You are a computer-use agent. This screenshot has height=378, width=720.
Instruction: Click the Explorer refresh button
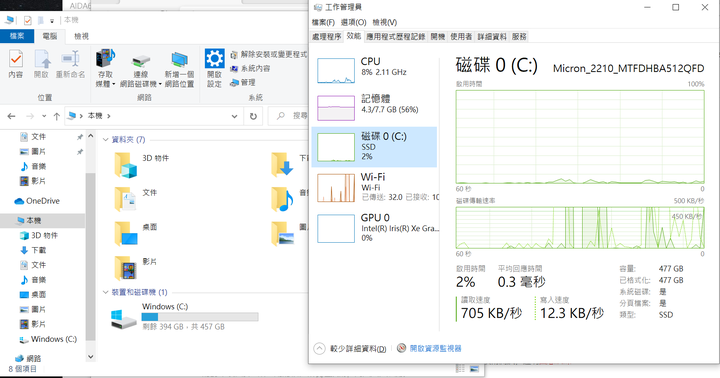click(x=253, y=116)
